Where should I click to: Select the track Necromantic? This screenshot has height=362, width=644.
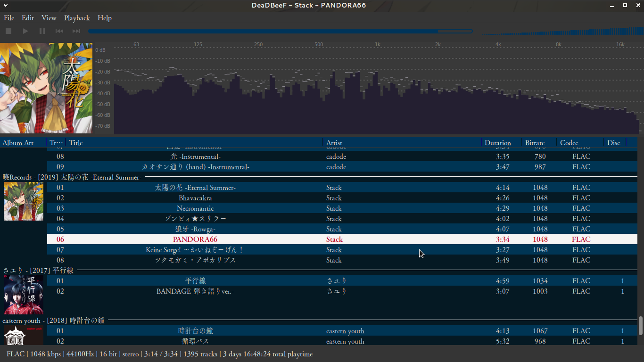[x=195, y=208]
